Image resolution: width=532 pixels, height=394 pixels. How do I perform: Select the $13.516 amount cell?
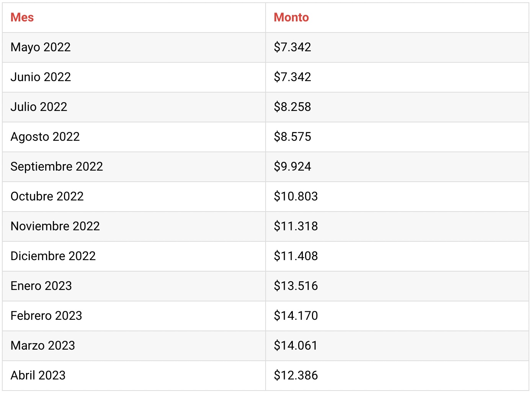tap(397, 286)
